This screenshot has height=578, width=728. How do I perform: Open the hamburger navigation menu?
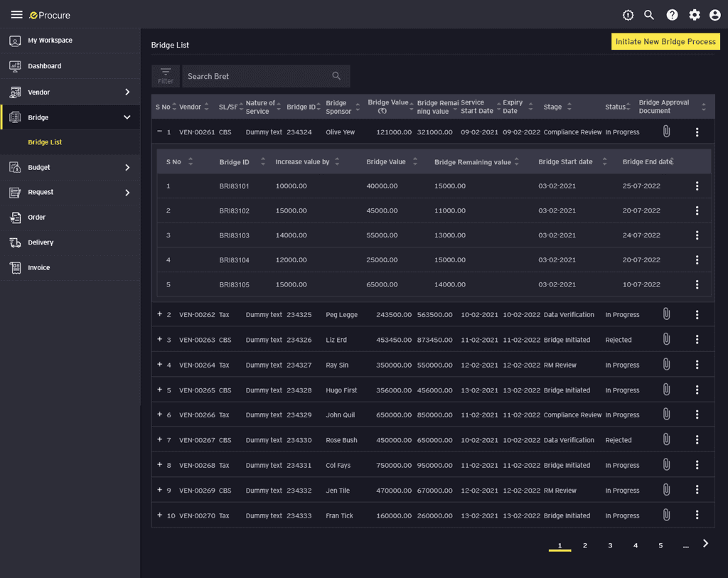point(17,15)
